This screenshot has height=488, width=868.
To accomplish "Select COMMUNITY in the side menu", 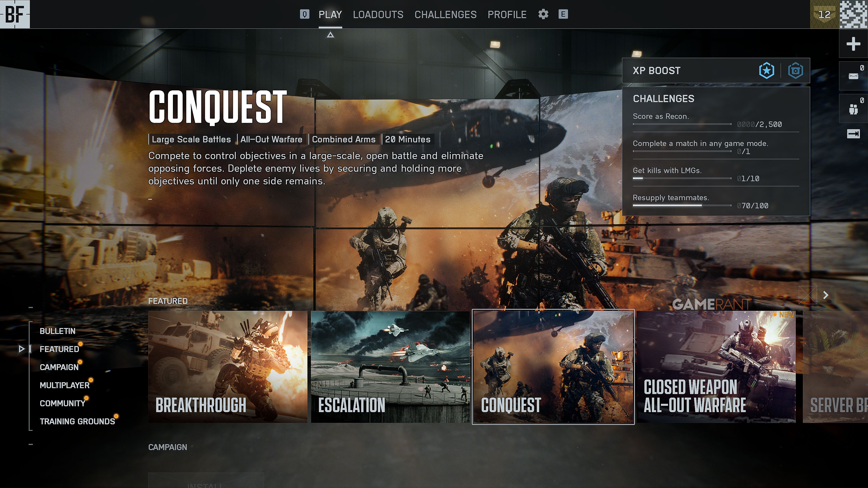I will point(62,404).
